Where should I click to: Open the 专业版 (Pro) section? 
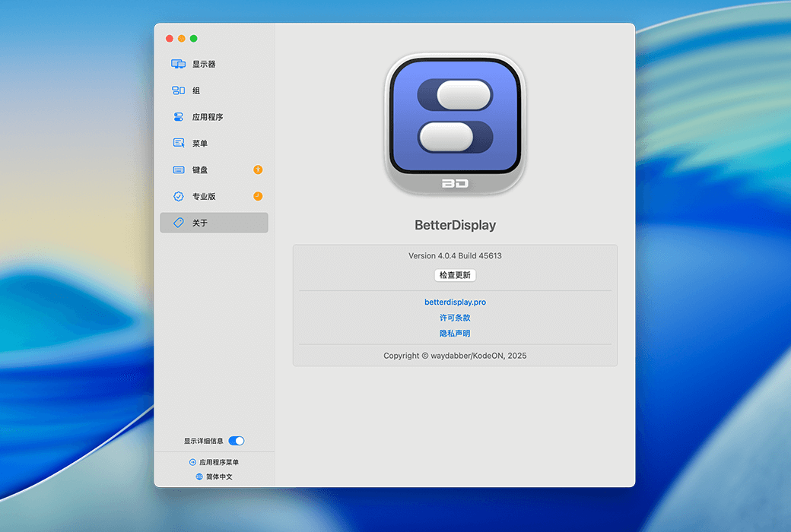tap(203, 196)
